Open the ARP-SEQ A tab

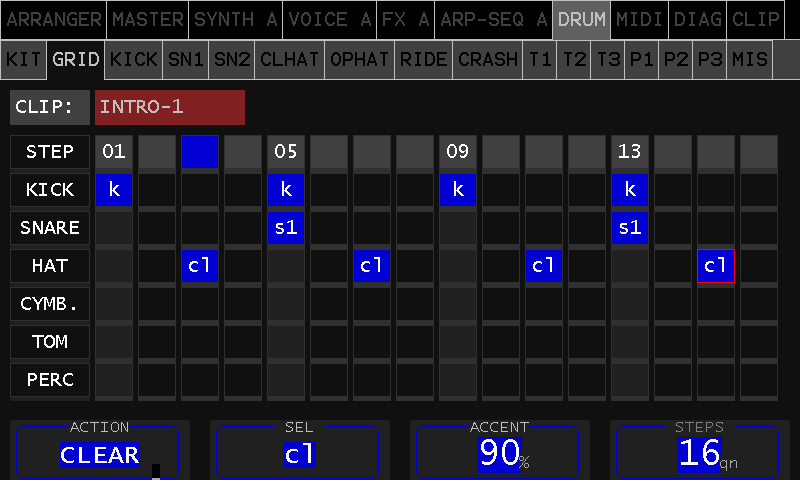pyautogui.click(x=493, y=20)
